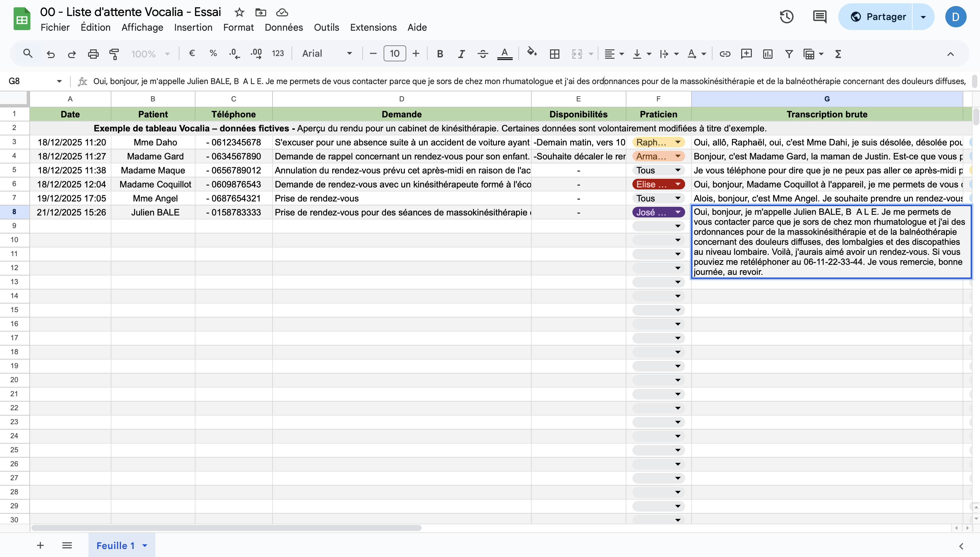This screenshot has height=557, width=980.
Task: Open the text rotation dropdown
Action: click(696, 54)
